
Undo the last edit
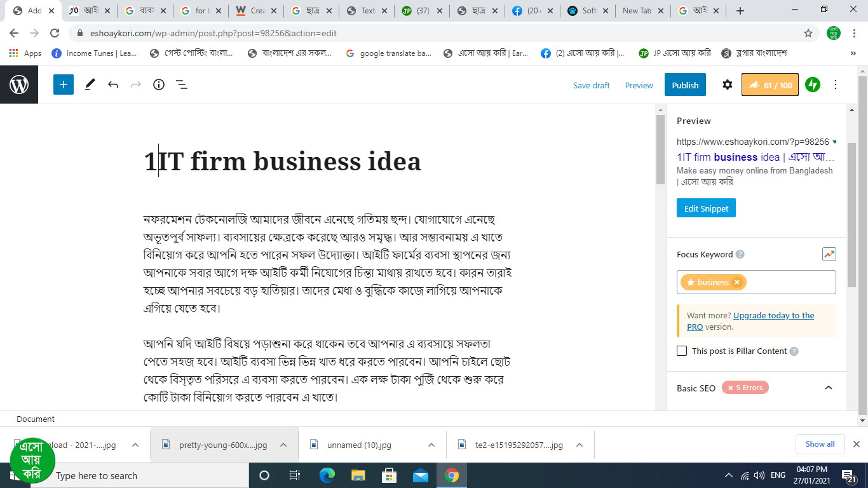(x=113, y=85)
